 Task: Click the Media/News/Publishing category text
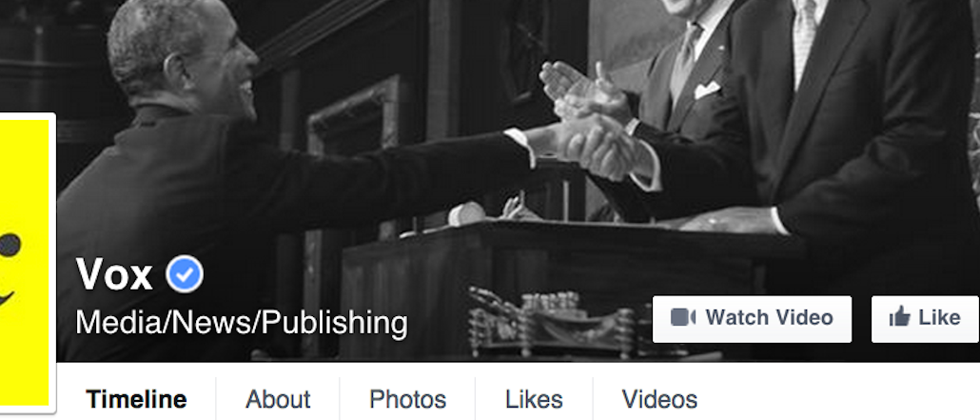click(x=242, y=323)
